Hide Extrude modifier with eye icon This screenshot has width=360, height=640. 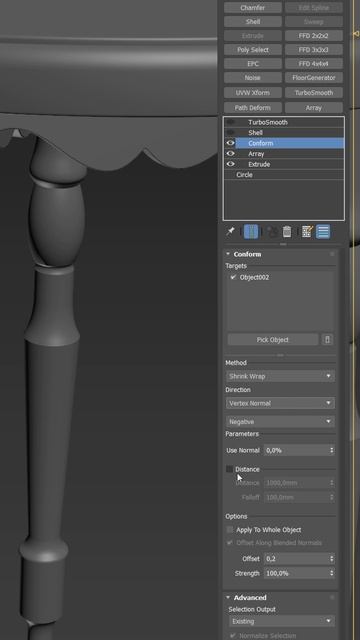[231, 164]
